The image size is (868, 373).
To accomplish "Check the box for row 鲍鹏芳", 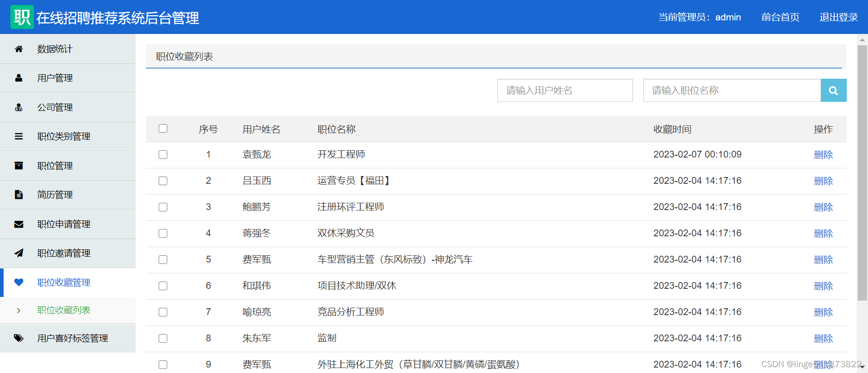I will click(163, 207).
